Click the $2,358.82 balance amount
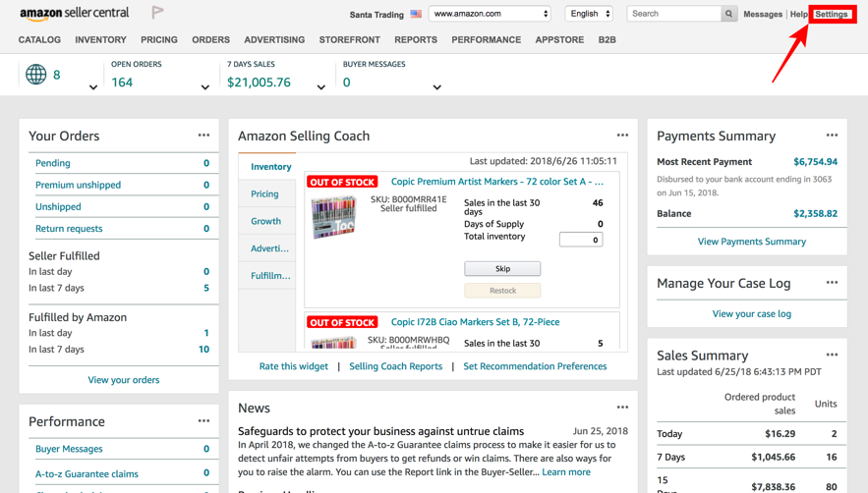Viewport: 868px width, 493px height. pos(816,213)
